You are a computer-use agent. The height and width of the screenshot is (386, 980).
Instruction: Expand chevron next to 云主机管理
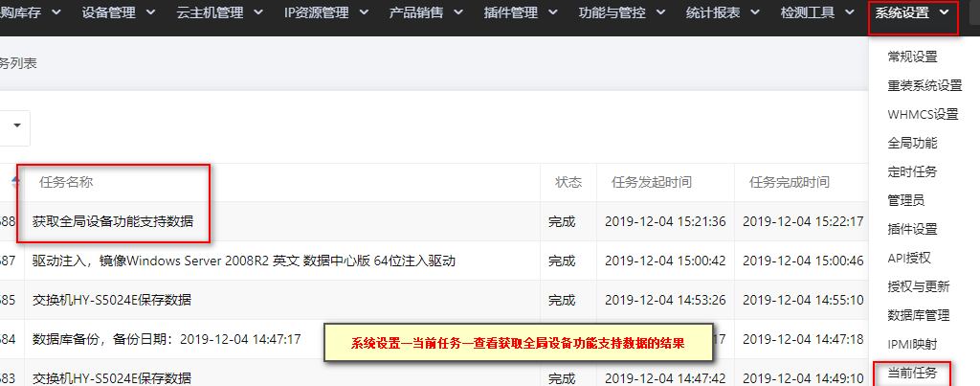258,12
